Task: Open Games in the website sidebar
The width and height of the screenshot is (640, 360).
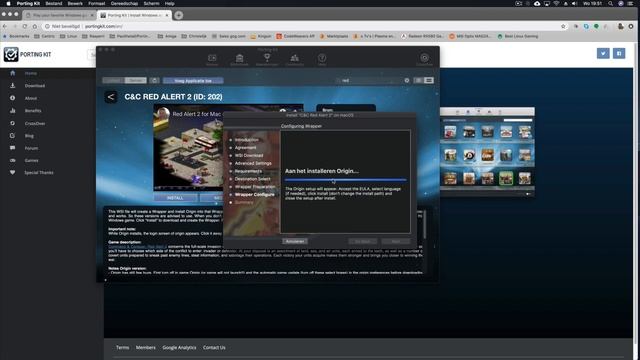Action: 31,160
